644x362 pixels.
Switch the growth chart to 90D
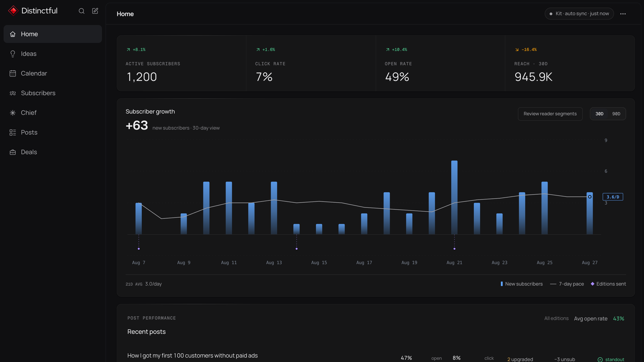[x=616, y=114]
